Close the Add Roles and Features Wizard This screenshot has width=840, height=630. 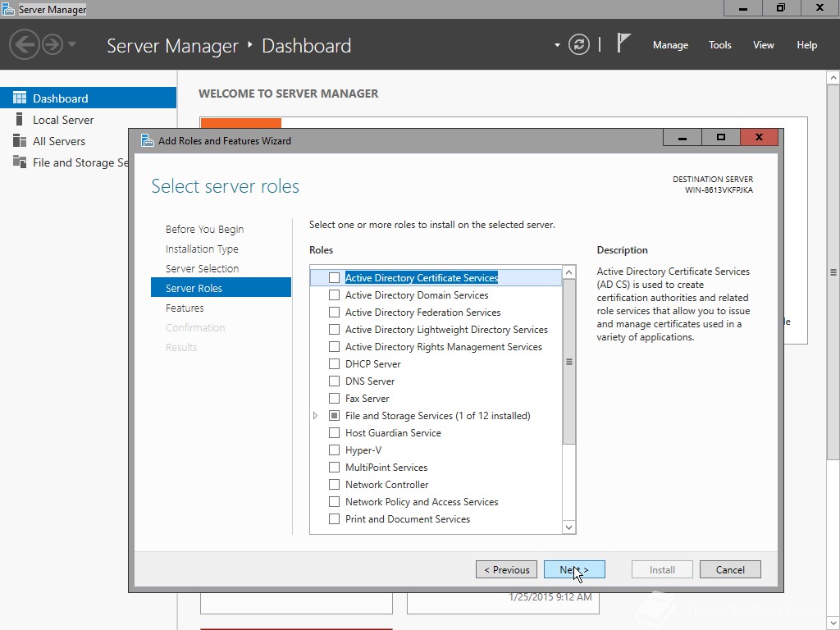tap(759, 138)
